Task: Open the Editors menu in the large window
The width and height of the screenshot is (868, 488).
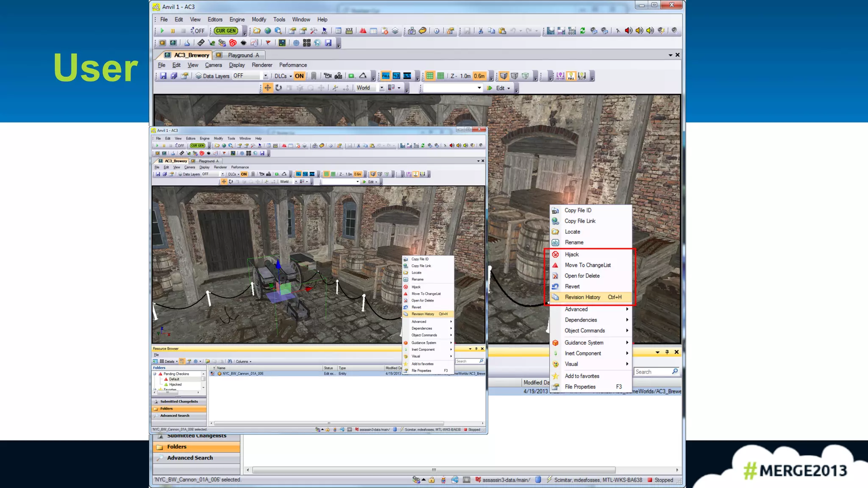Action: point(215,19)
